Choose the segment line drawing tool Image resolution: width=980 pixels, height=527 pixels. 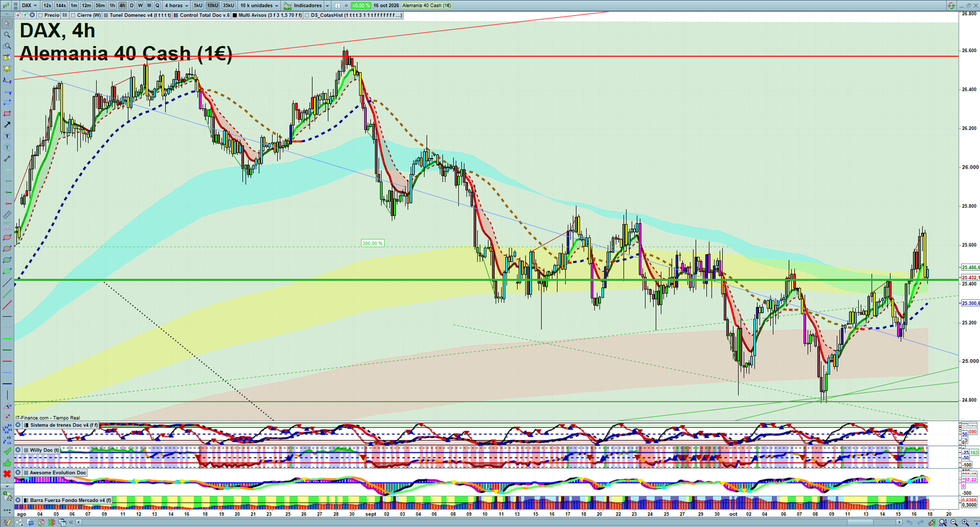tap(7, 159)
